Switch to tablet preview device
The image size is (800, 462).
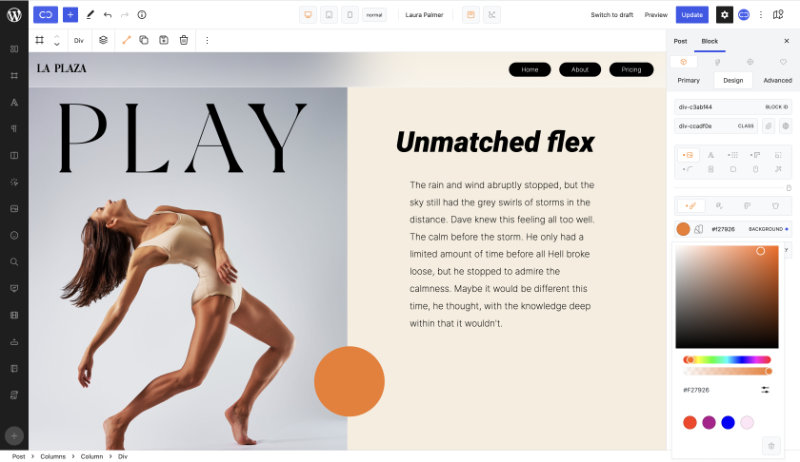(329, 15)
